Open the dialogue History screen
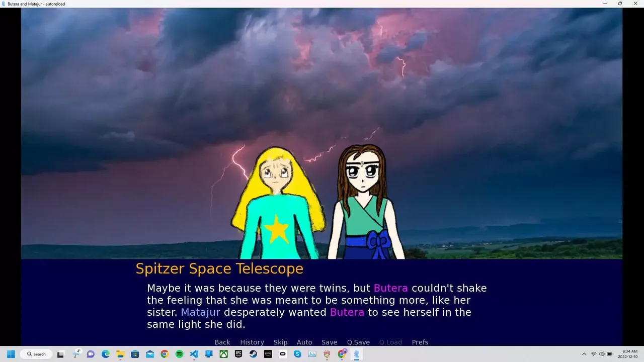This screenshot has height=362, width=644. (252, 342)
